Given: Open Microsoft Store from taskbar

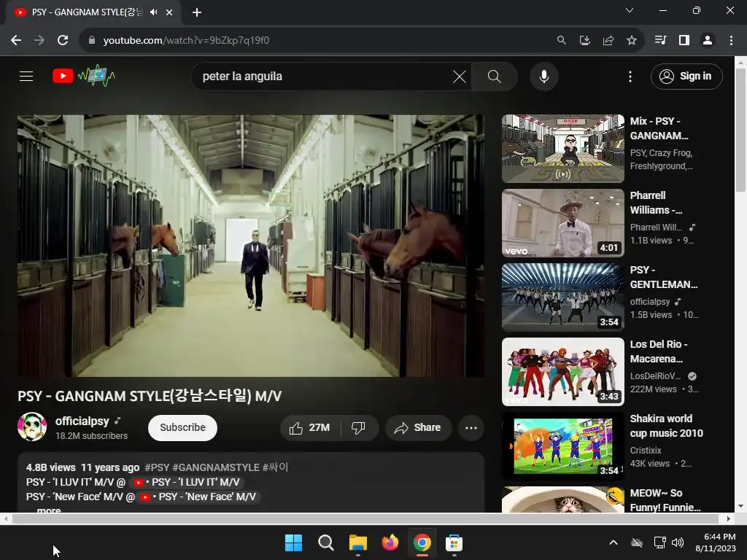Looking at the screenshot, I should tap(454, 542).
